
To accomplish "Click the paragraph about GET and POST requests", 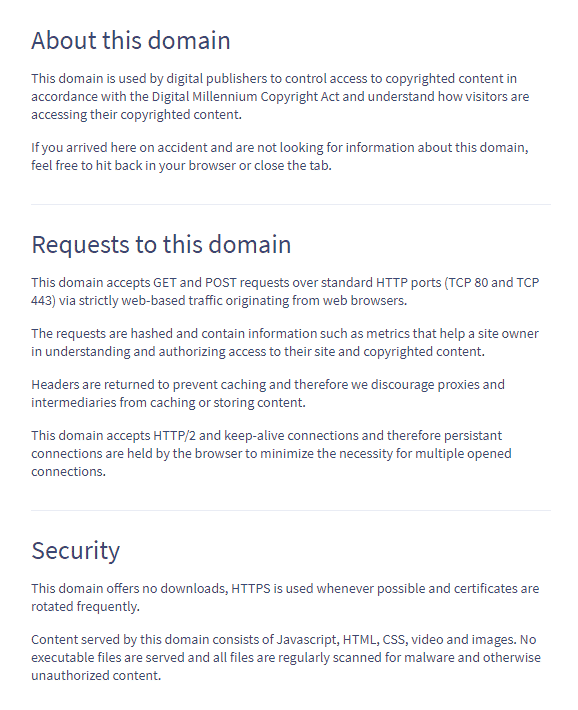I will click(285, 291).
